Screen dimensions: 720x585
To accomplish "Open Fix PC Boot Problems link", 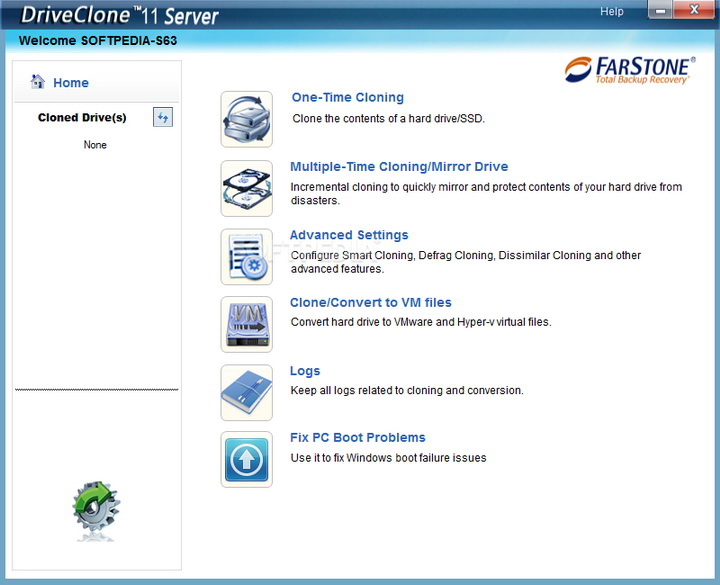I will 358,438.
